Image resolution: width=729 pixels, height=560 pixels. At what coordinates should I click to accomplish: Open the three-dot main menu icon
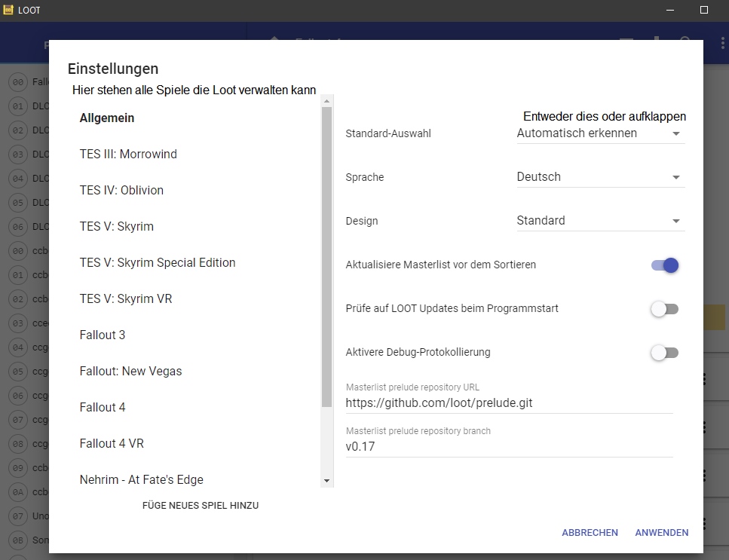(722, 44)
